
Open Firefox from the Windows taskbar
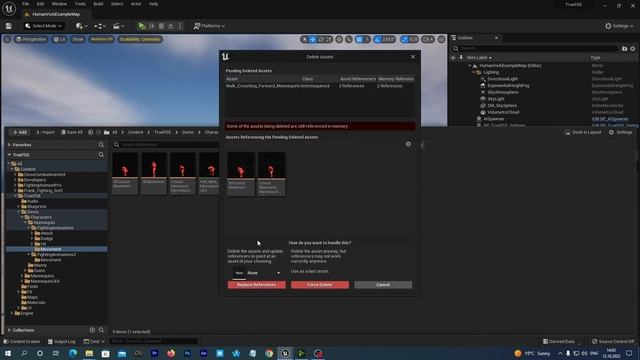tap(171, 353)
